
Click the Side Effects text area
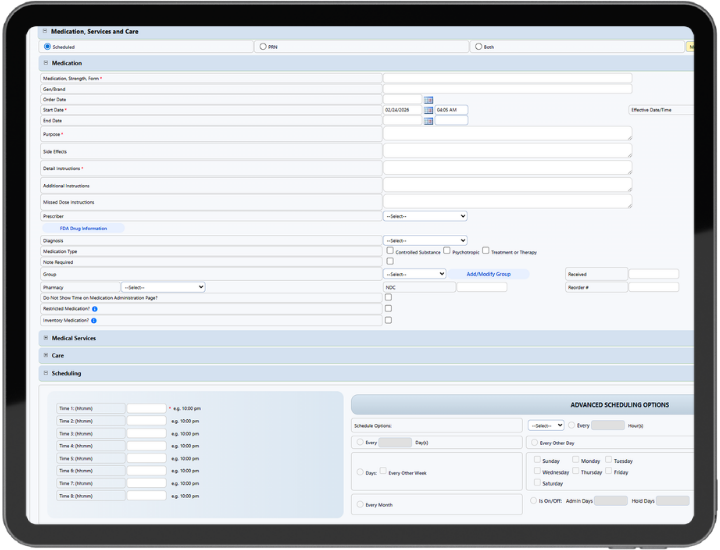507,151
